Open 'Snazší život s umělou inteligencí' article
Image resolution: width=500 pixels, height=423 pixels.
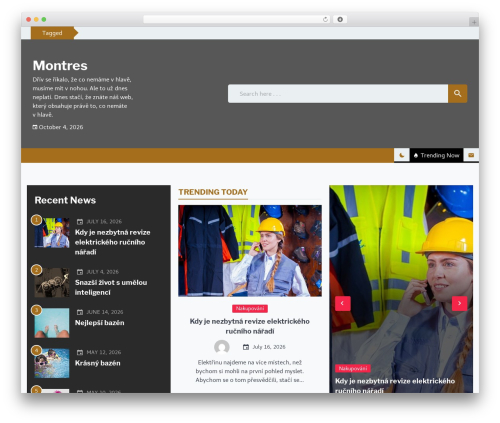click(x=111, y=287)
